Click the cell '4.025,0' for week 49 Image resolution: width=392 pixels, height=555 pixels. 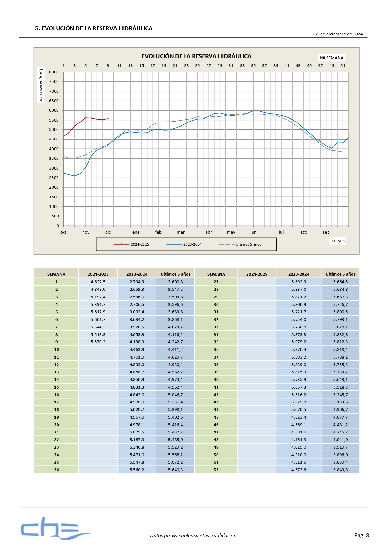[x=299, y=447]
